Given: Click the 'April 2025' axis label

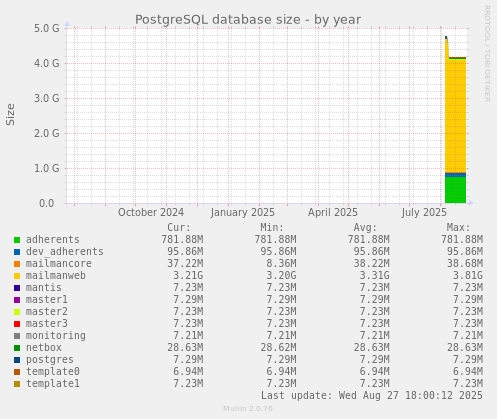Looking at the screenshot, I should pos(333,213).
